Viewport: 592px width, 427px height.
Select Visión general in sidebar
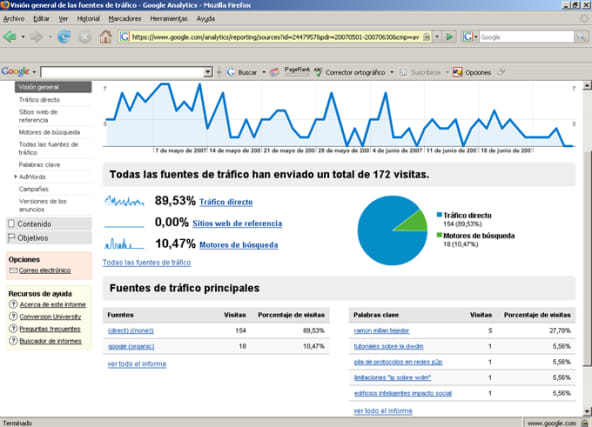coord(53,87)
